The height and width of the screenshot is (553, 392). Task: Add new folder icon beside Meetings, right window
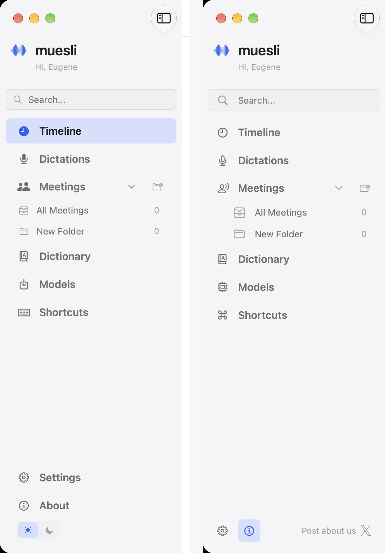365,188
